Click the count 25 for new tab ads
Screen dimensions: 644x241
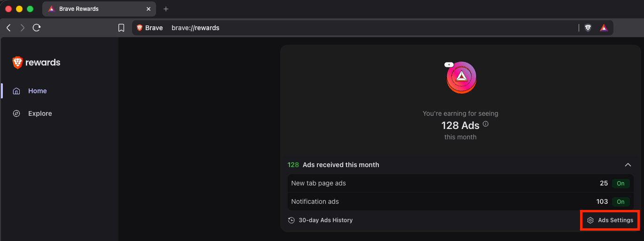[604, 183]
